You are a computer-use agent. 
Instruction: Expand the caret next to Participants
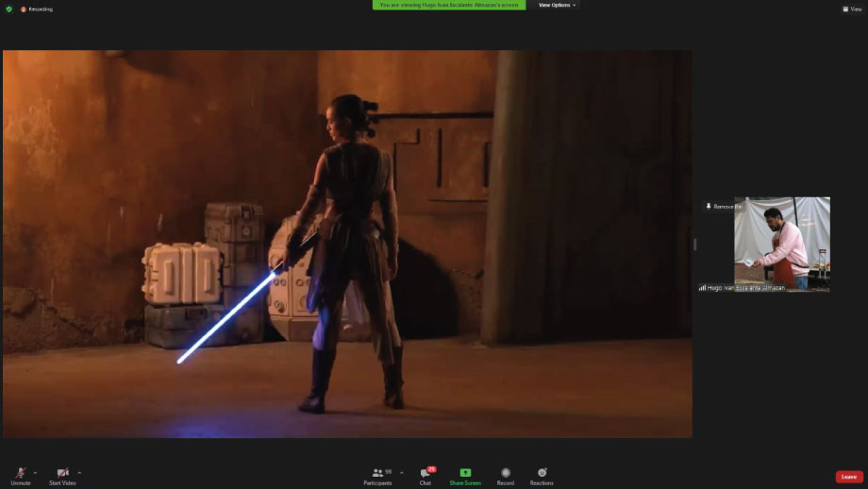tap(402, 473)
